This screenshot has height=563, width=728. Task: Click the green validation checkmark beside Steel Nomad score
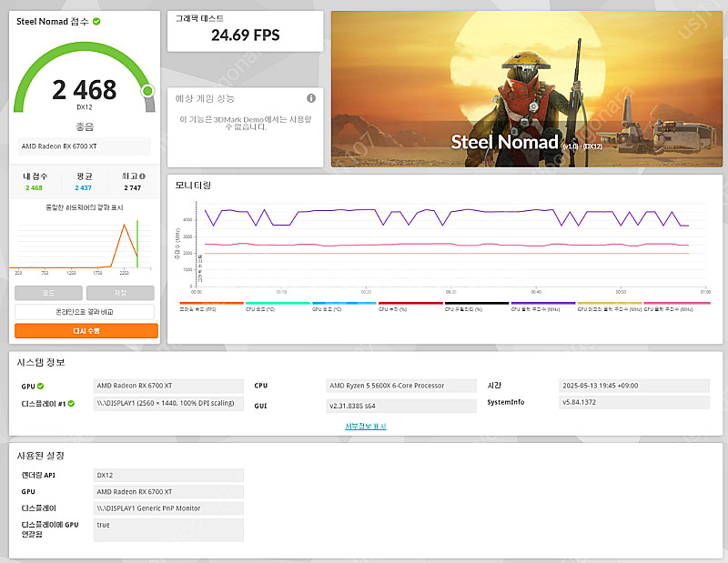(96, 21)
